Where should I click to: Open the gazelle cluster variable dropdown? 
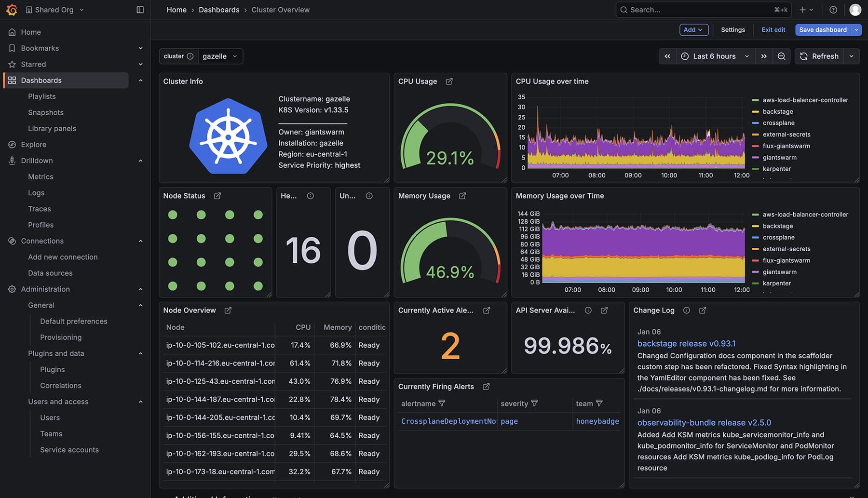pyautogui.click(x=220, y=56)
